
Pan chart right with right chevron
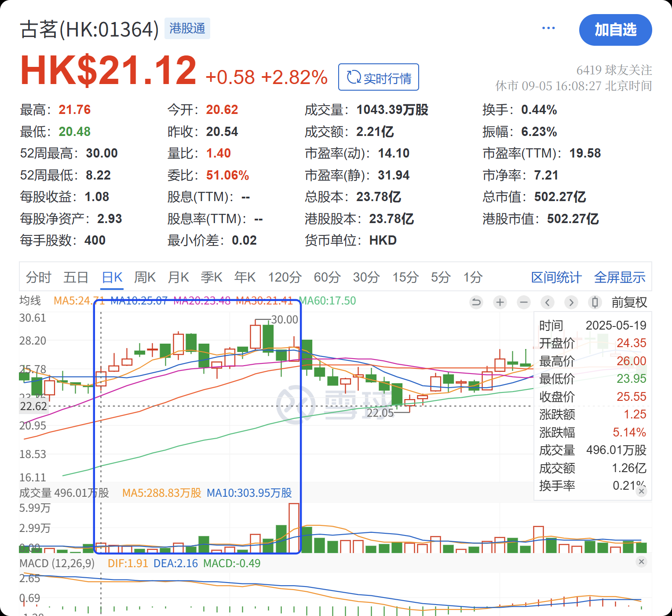tap(571, 302)
